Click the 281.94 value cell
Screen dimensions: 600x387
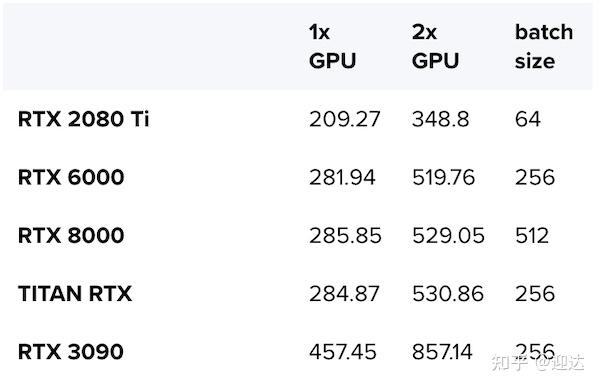click(342, 177)
